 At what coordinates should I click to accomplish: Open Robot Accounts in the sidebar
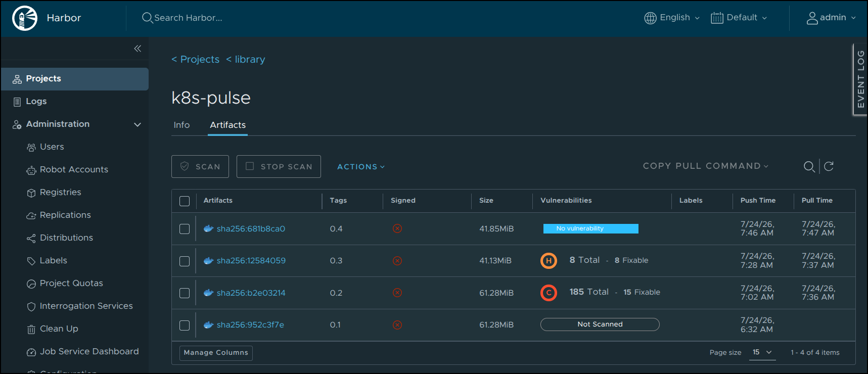75,170
